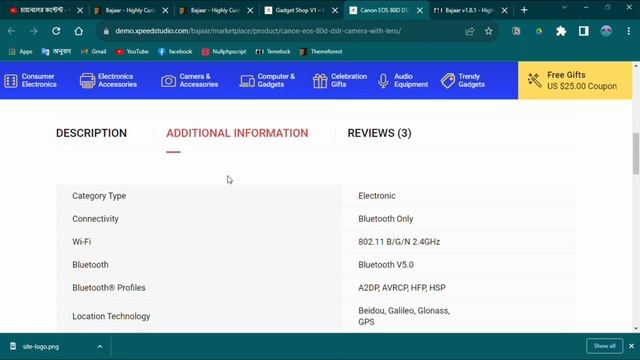Image resolution: width=640 pixels, height=360 pixels.
Task: Click the browser forward arrow
Action: pos(33,31)
